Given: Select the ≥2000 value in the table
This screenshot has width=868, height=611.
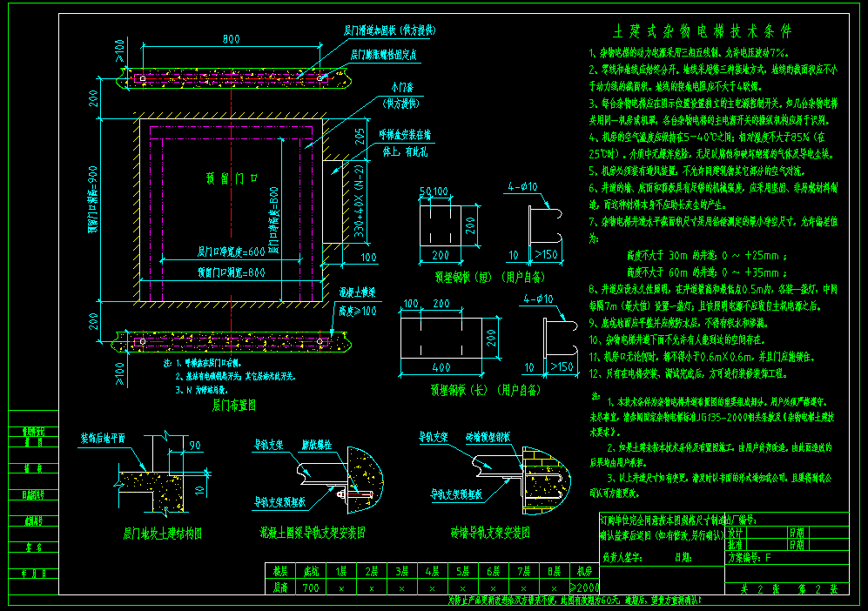Looking at the screenshot, I should (x=584, y=587).
